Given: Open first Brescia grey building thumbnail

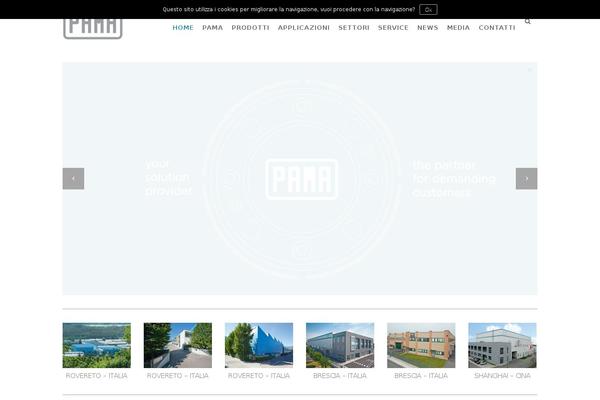Looking at the screenshot, I should (x=340, y=345).
